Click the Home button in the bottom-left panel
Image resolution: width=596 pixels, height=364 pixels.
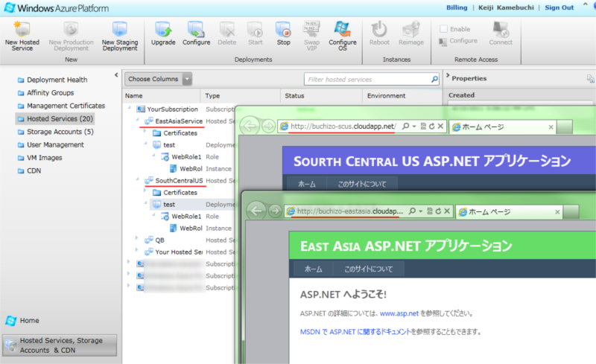(29, 320)
